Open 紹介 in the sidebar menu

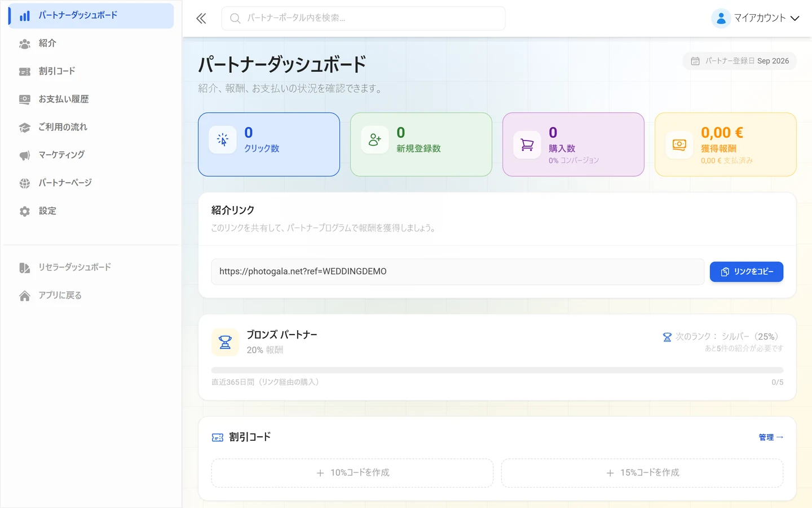(x=91, y=43)
